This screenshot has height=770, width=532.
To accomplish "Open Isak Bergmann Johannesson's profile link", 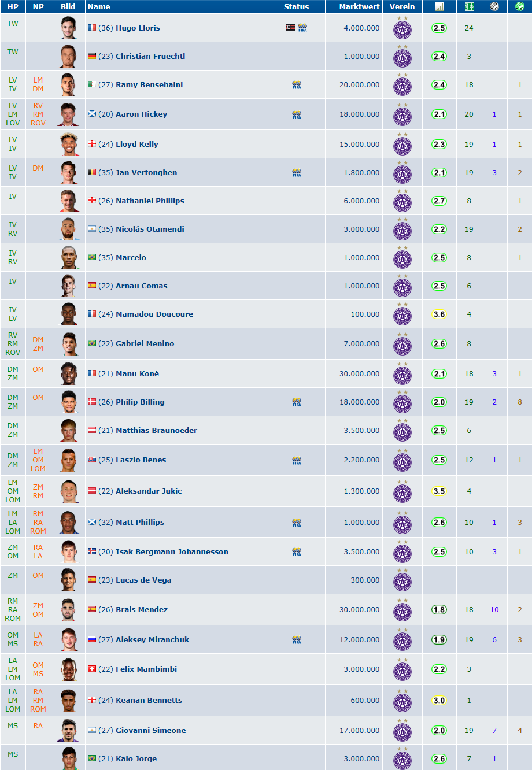I will 172,551.
